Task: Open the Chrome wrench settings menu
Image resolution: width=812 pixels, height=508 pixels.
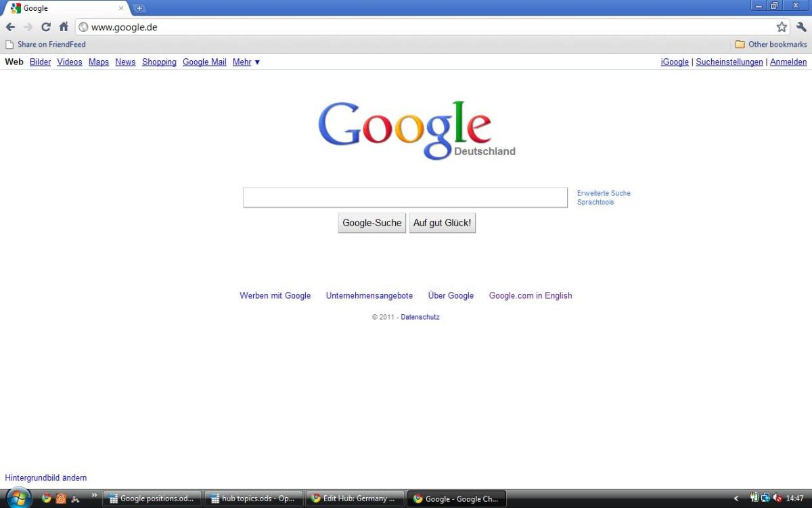Action: click(801, 27)
